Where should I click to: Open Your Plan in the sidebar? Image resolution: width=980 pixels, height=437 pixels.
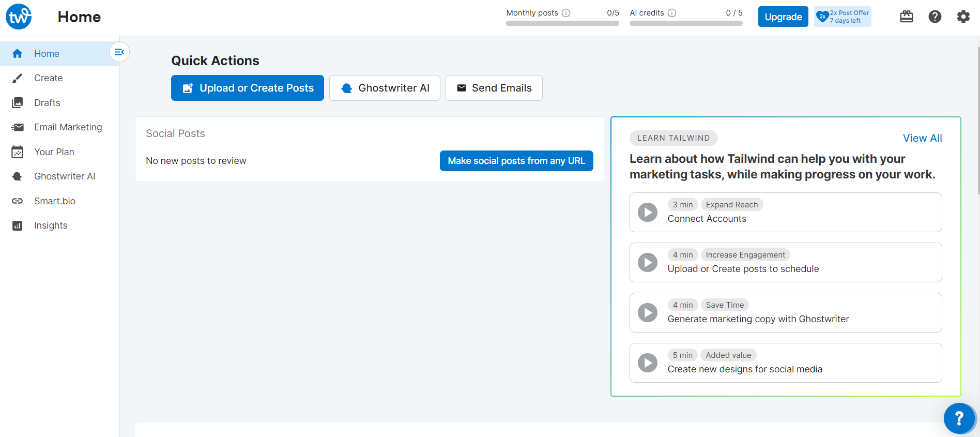(x=59, y=152)
